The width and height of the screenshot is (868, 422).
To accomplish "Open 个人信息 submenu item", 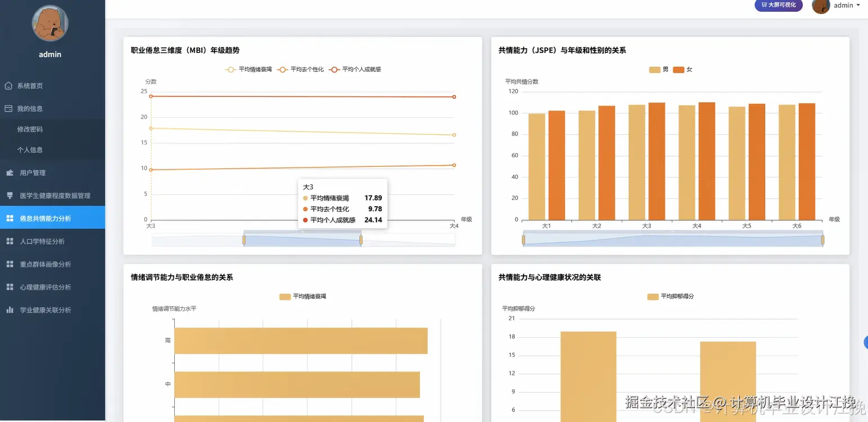I will (x=52, y=150).
